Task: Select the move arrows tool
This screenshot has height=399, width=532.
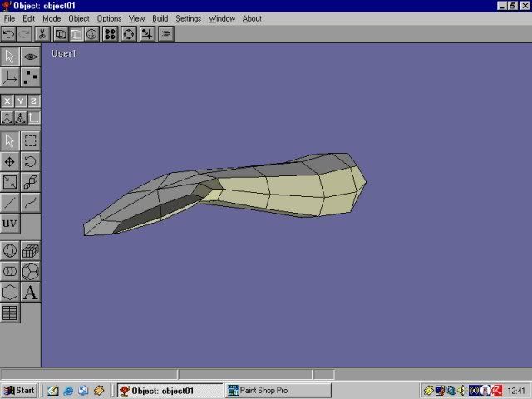Action: (10, 162)
